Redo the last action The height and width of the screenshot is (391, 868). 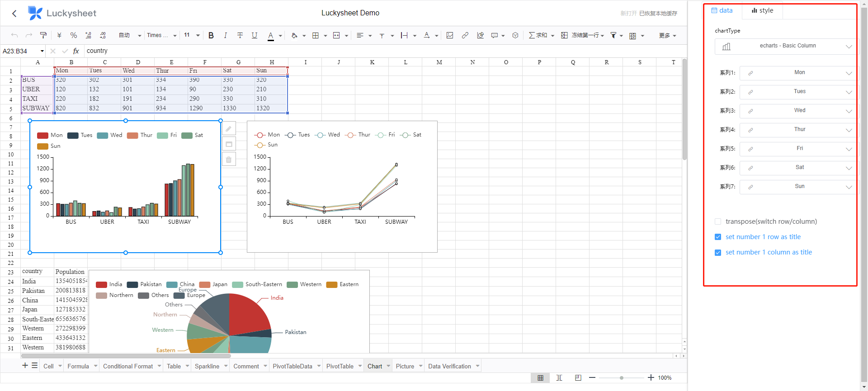(29, 35)
